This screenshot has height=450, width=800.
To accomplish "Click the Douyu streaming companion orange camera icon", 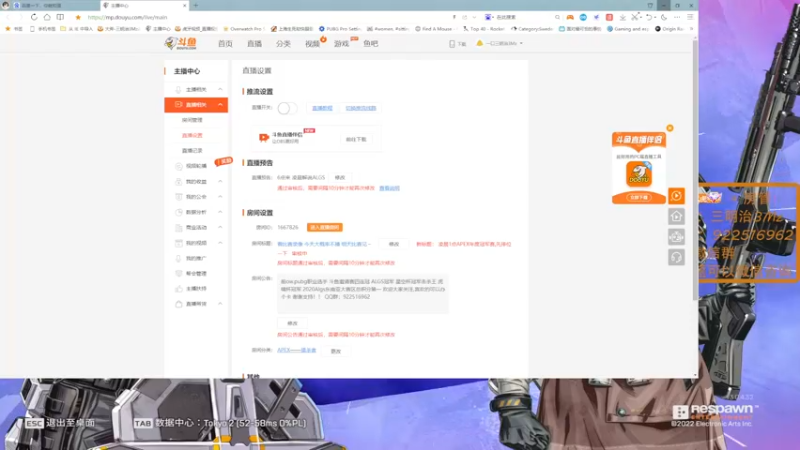I will coord(263,137).
